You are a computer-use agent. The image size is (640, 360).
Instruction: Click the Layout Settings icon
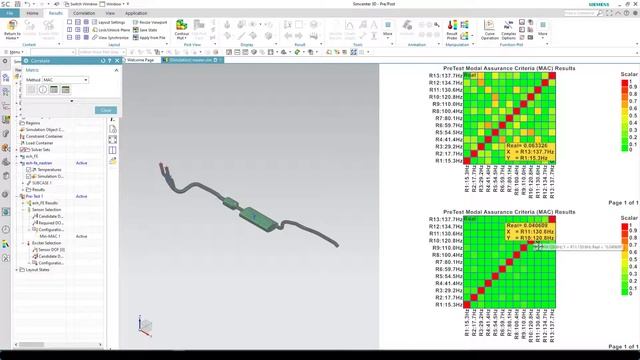tap(95, 22)
